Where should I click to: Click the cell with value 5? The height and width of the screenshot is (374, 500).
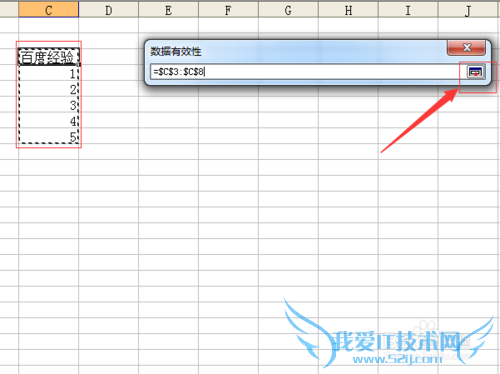click(x=49, y=136)
